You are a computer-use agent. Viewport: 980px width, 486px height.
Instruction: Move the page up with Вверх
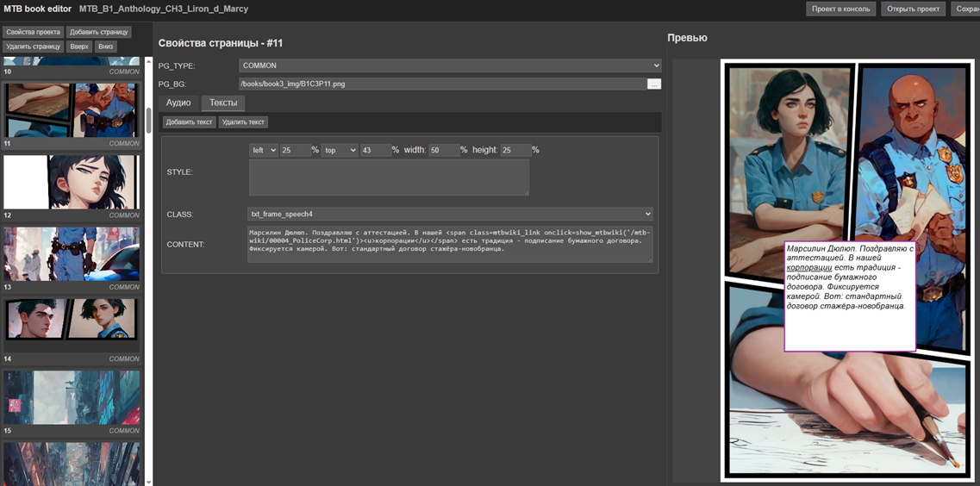[79, 47]
